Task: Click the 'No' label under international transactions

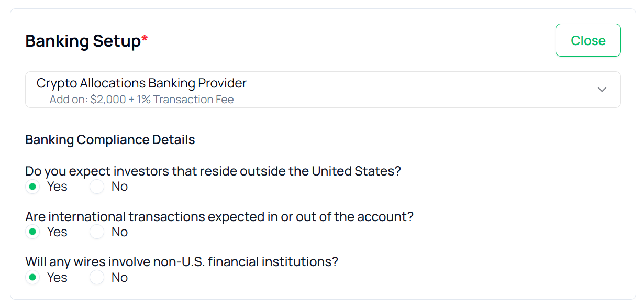Action: [119, 232]
